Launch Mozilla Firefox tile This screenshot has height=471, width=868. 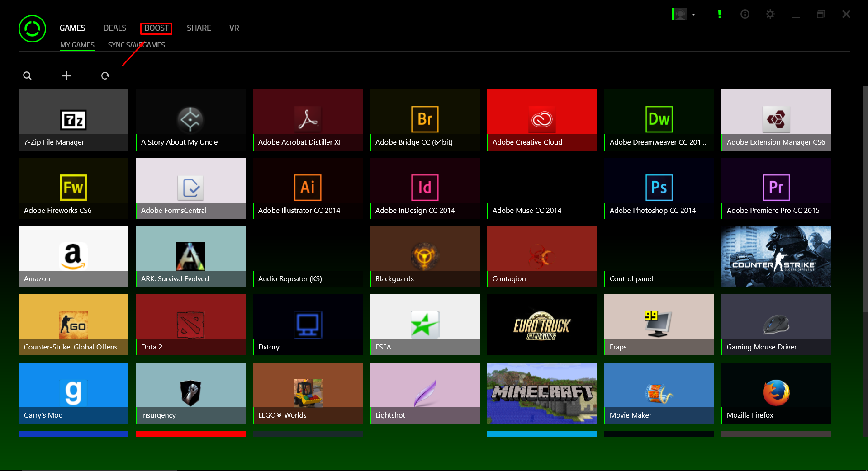click(x=776, y=393)
